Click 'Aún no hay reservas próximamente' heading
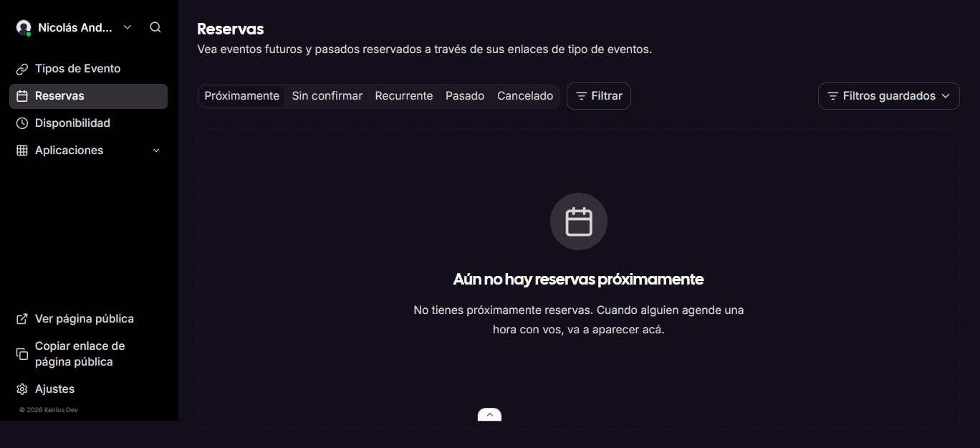 579,280
